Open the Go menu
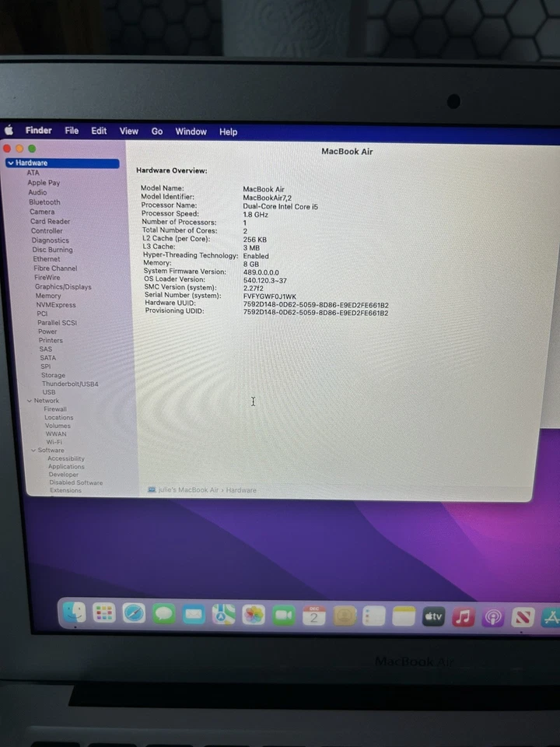Screen dimensions: 560x747 click(x=157, y=132)
